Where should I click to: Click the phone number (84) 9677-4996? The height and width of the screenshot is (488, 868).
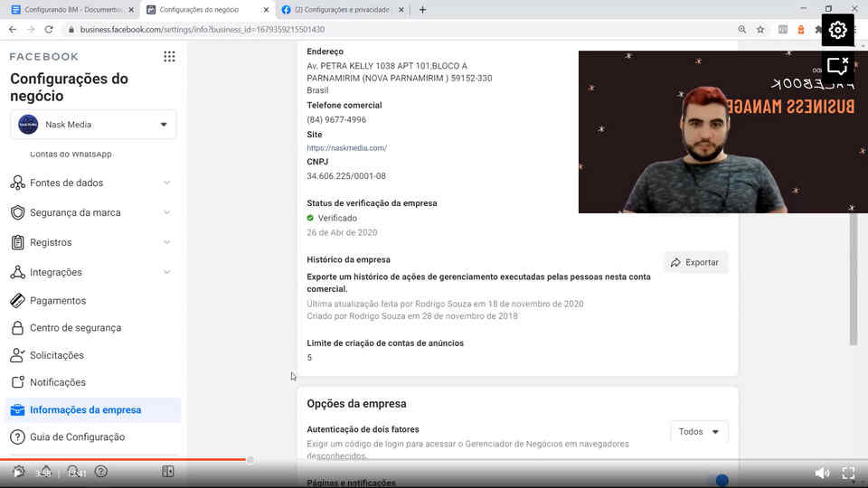[x=336, y=119]
